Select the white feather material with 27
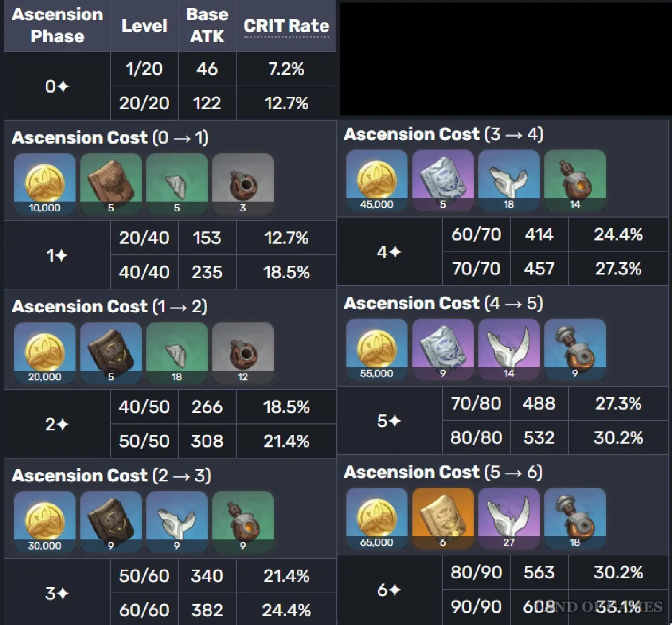672x625 pixels. click(x=509, y=519)
